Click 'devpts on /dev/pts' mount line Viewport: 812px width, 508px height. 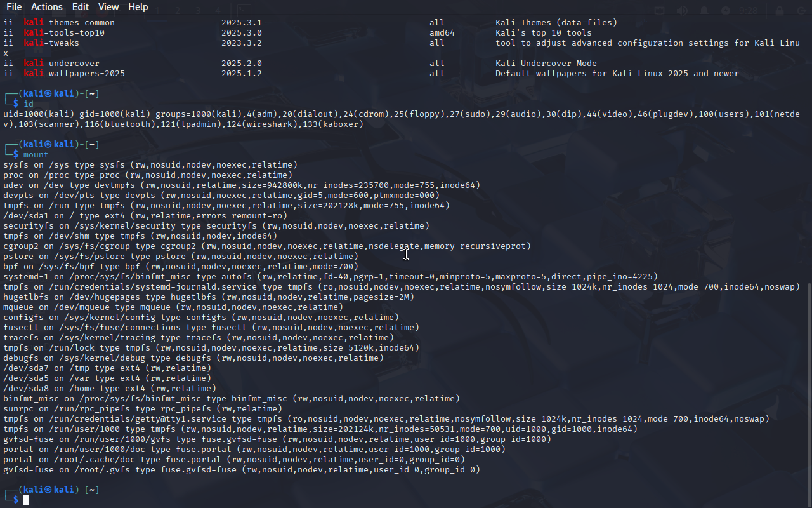(221, 196)
